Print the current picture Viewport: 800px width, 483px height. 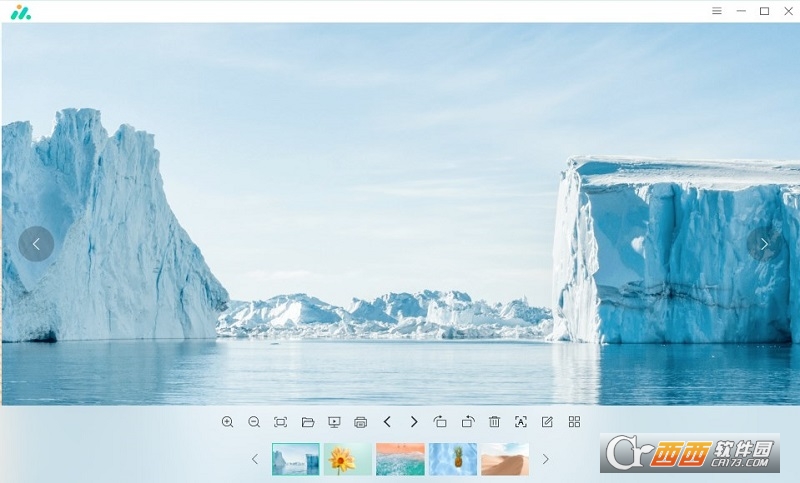tap(361, 422)
